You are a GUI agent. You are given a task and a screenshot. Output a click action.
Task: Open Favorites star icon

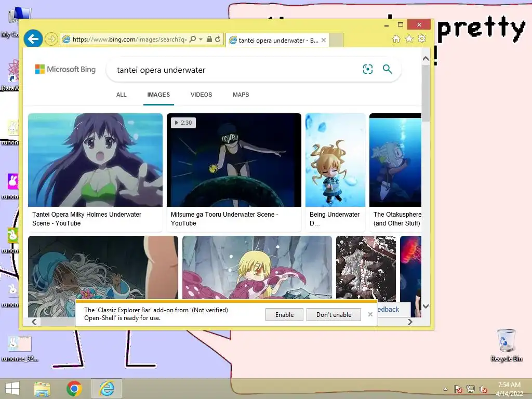(x=409, y=39)
